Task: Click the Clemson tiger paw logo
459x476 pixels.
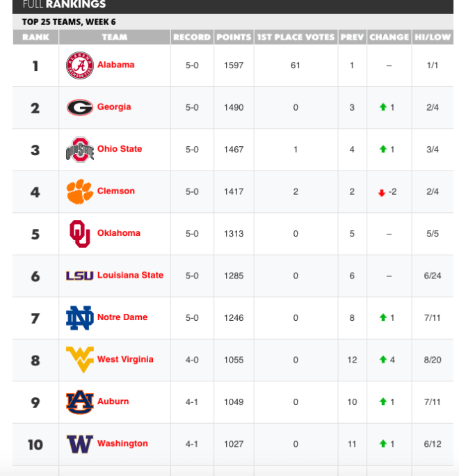Action: (x=80, y=191)
